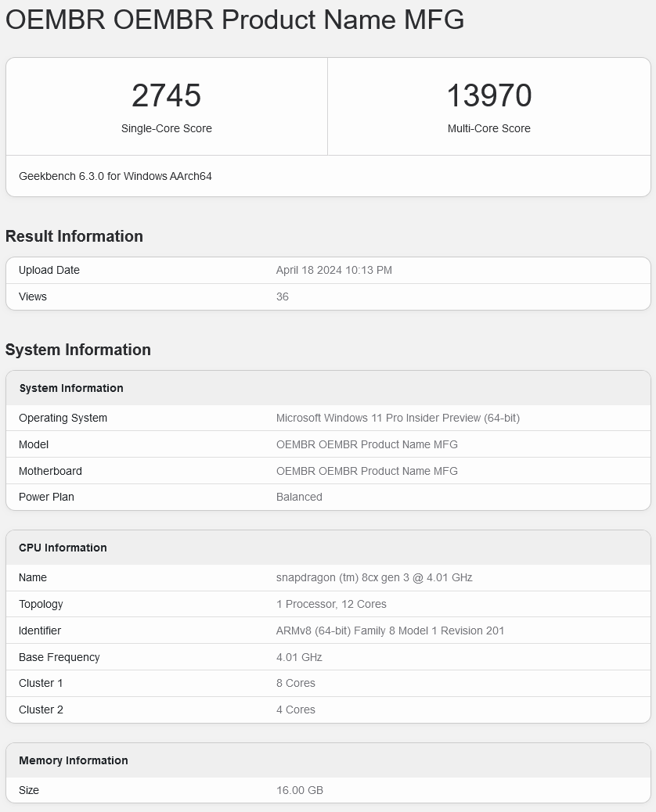Click the 1 Processor, 12 Cores topology value
Viewport: 656px width, 812px height.
pyautogui.click(x=331, y=604)
